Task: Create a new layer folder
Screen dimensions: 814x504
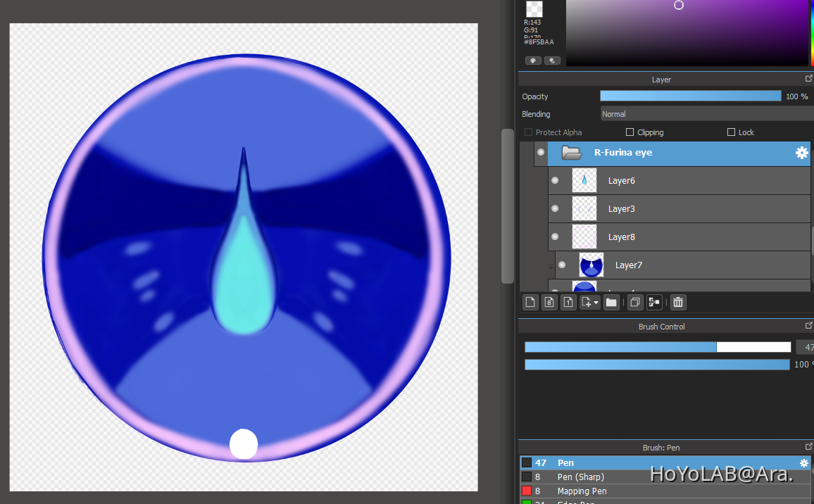Action: (611, 302)
